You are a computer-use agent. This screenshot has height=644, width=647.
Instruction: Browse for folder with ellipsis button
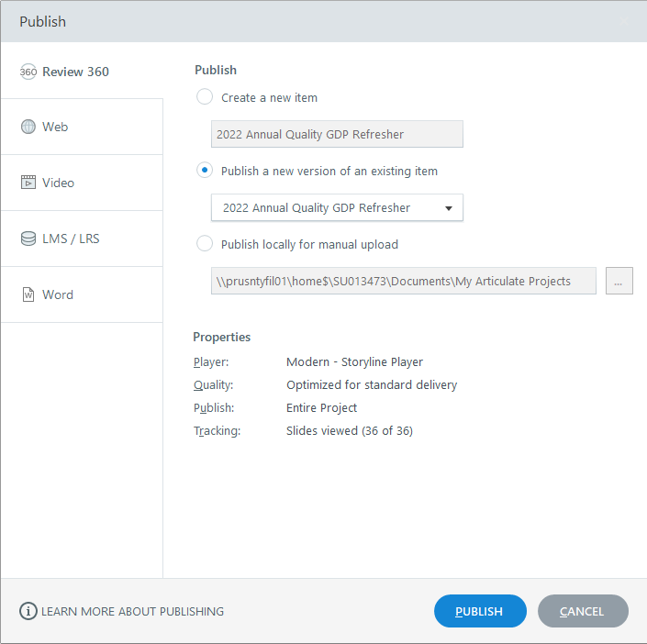[619, 282]
